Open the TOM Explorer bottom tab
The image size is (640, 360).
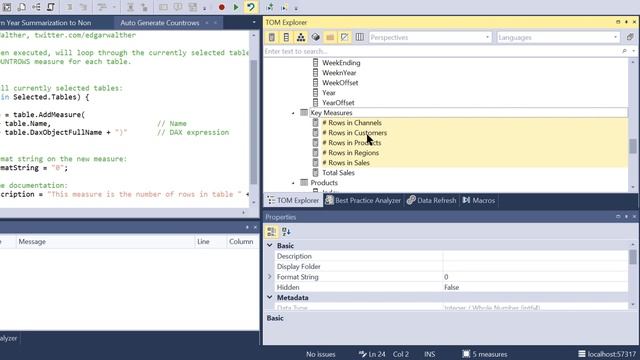click(293, 200)
